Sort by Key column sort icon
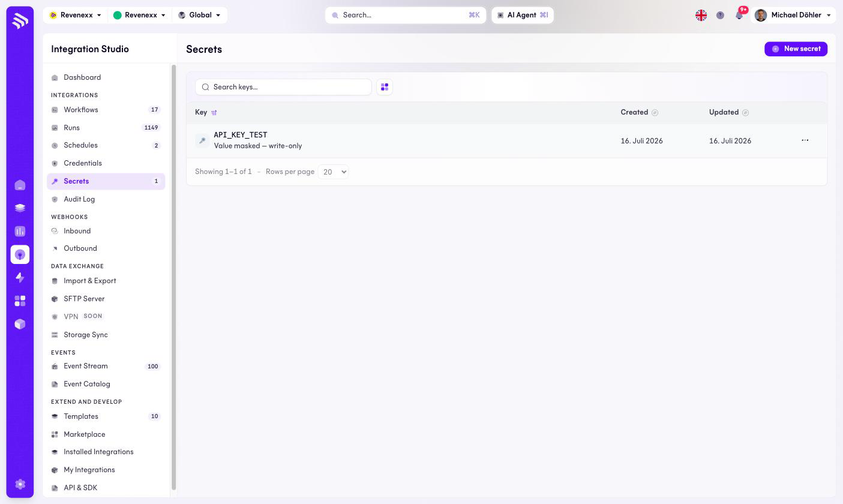Viewport: 843px width, 504px height. point(214,112)
